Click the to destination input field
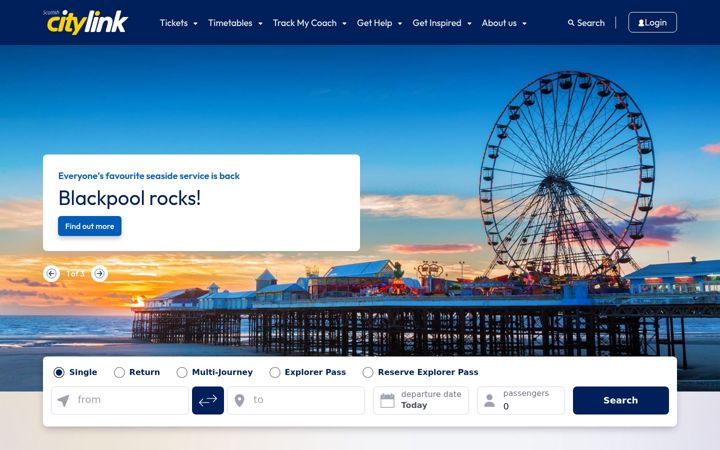 (296, 400)
